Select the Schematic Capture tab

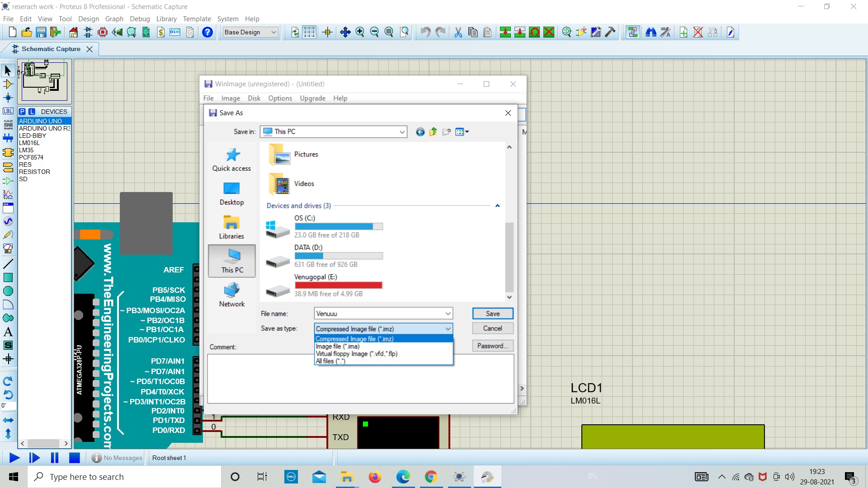51,49
